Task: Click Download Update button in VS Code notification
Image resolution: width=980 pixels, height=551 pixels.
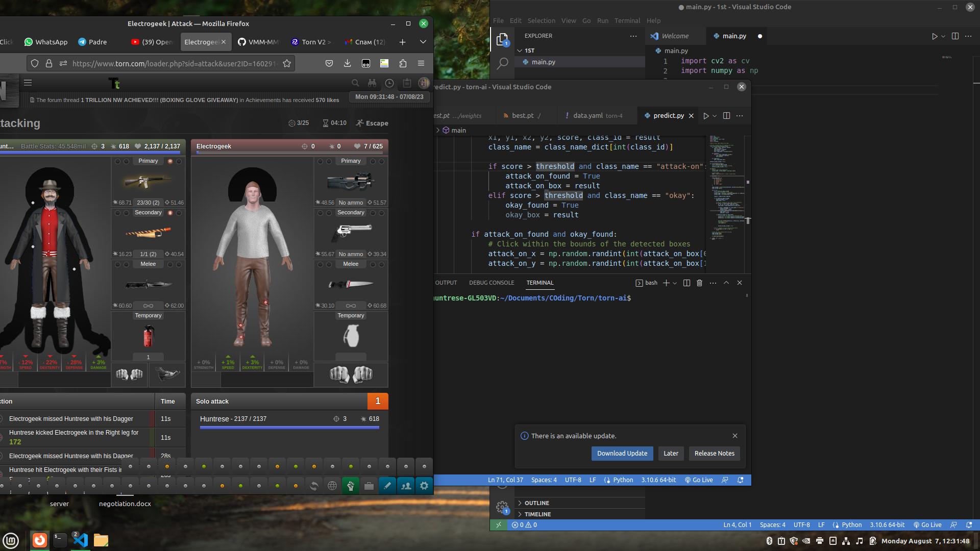Action: (x=622, y=453)
